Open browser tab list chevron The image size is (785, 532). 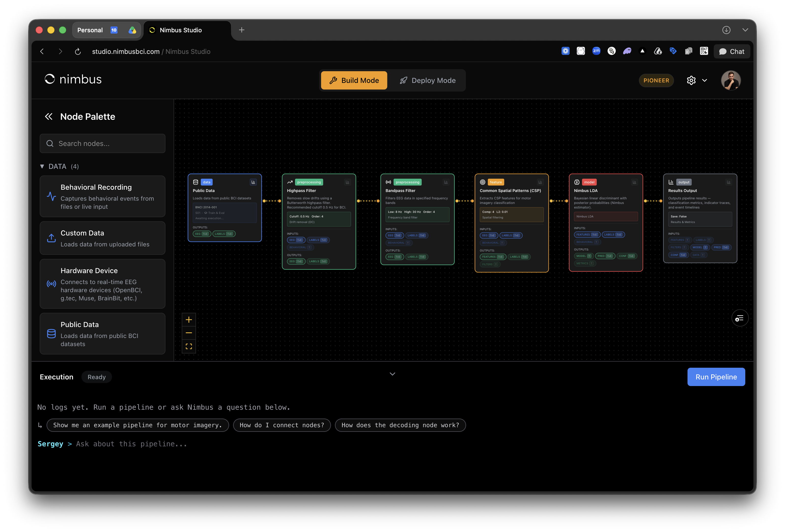click(745, 30)
